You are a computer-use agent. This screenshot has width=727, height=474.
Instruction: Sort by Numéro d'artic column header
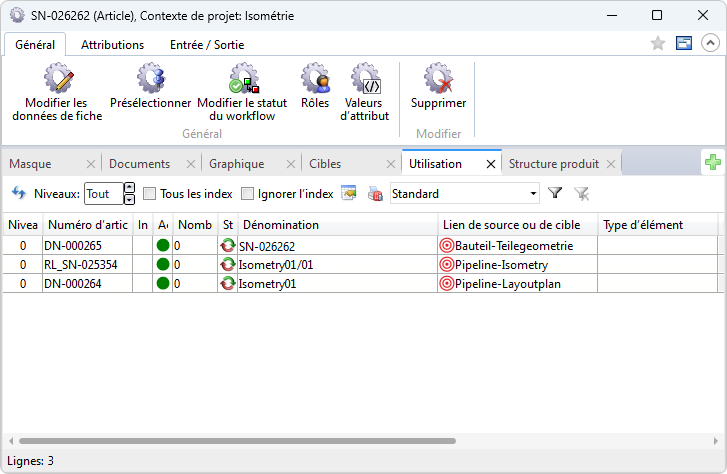[x=88, y=225]
